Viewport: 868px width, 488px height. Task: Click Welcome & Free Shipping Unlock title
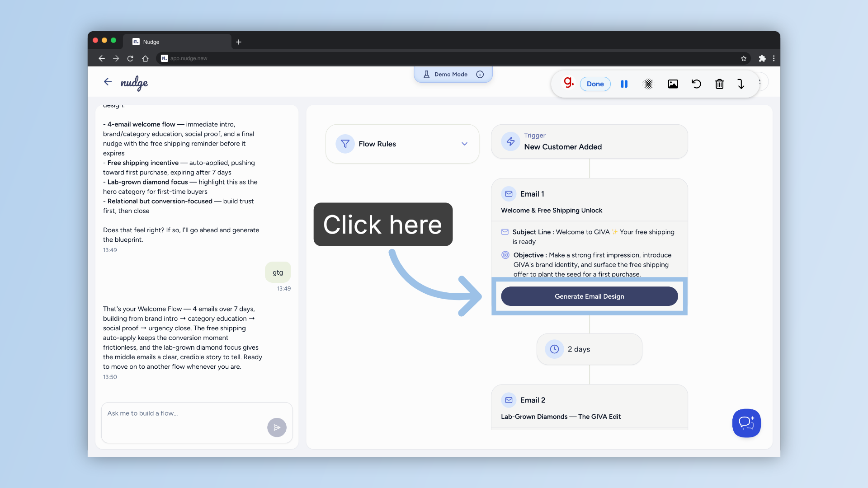(x=552, y=211)
